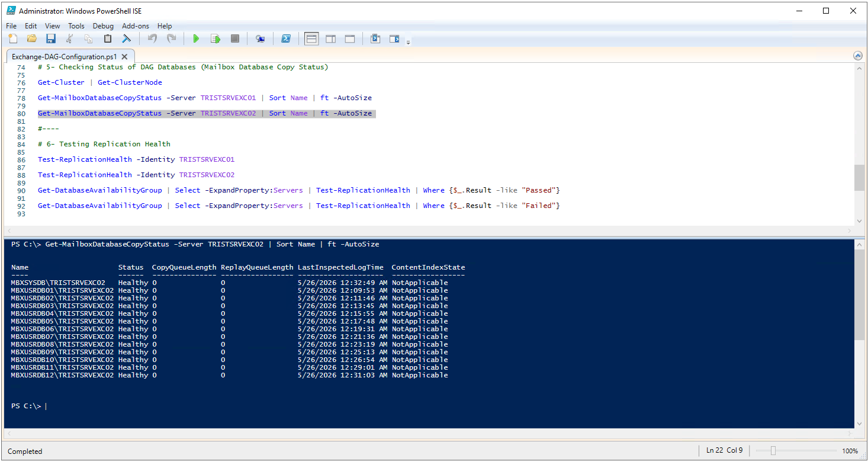Start PowerShell.exe in a separate window
Image resolution: width=868 pixels, height=461 pixels.
point(285,39)
